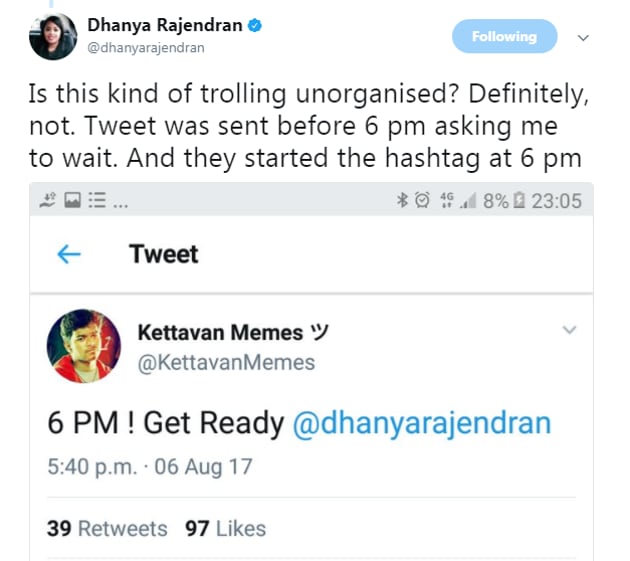Open Kettavan Memes' profile avatar
This screenshot has height=561, width=630.
point(84,346)
